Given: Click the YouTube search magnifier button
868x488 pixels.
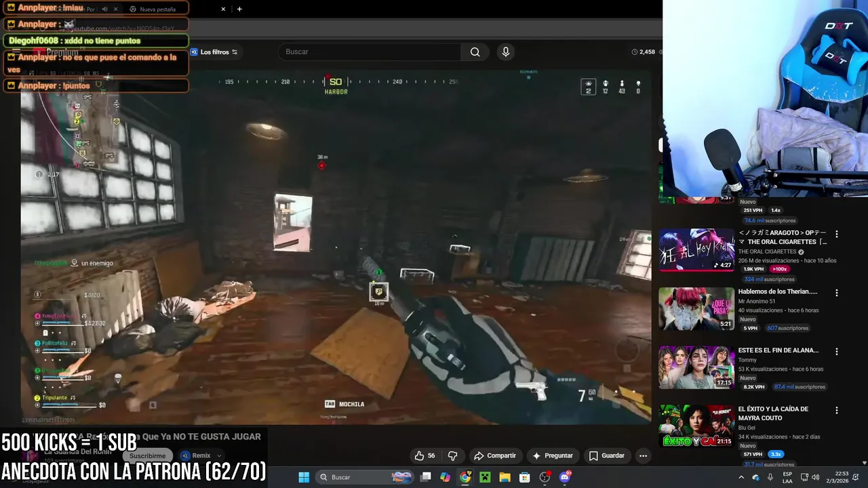Looking at the screenshot, I should pos(475,52).
